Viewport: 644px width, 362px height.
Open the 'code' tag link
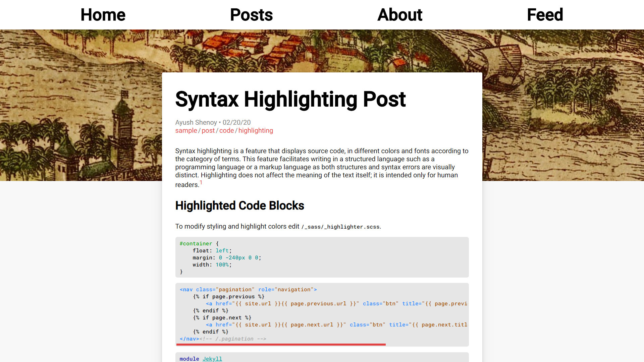coord(226,131)
